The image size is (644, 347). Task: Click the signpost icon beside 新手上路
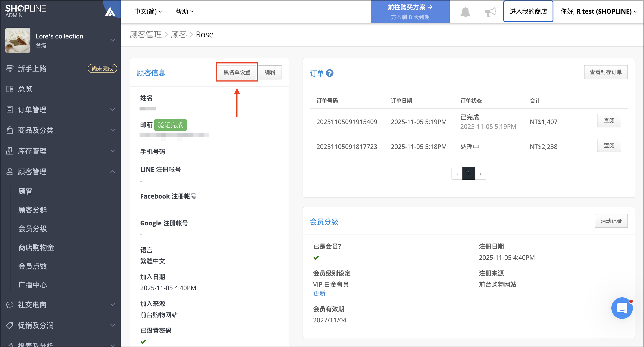coord(9,68)
